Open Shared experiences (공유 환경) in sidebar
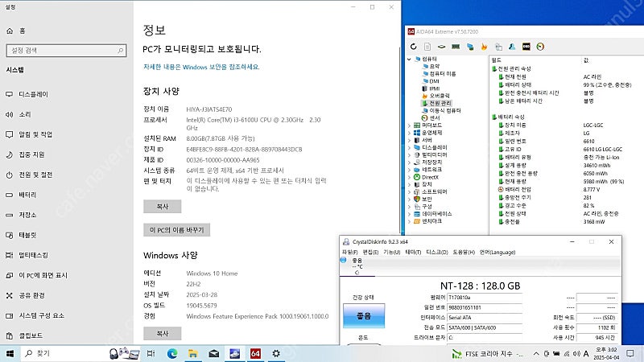This screenshot has height=362, width=644. (66, 295)
